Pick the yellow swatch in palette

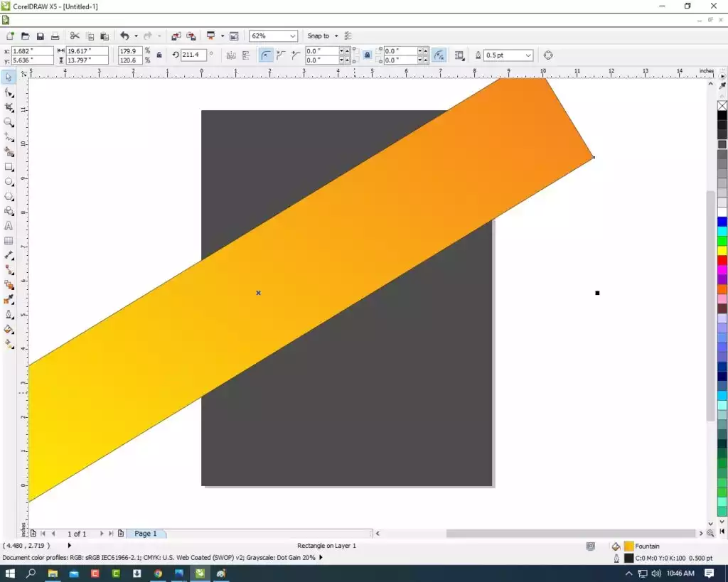[x=722, y=251]
